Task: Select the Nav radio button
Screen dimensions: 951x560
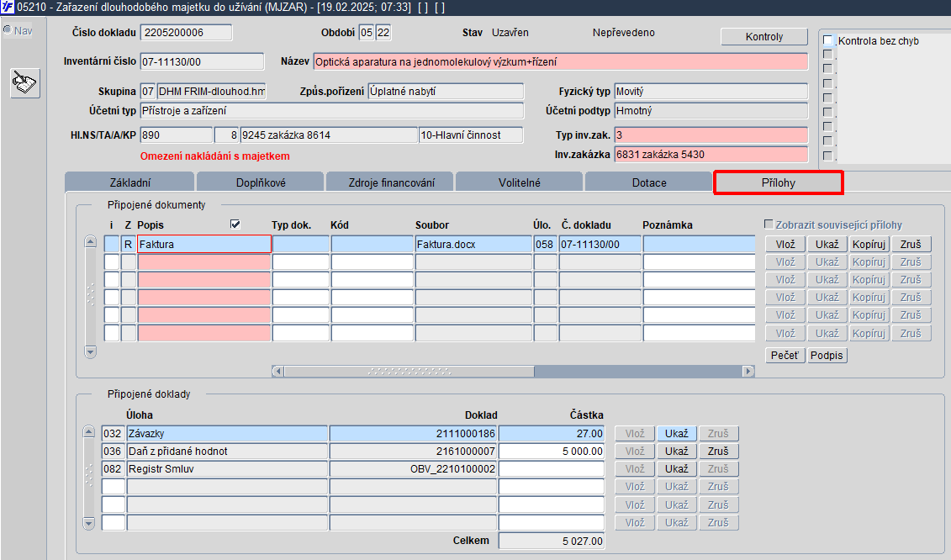Action: click(8, 29)
